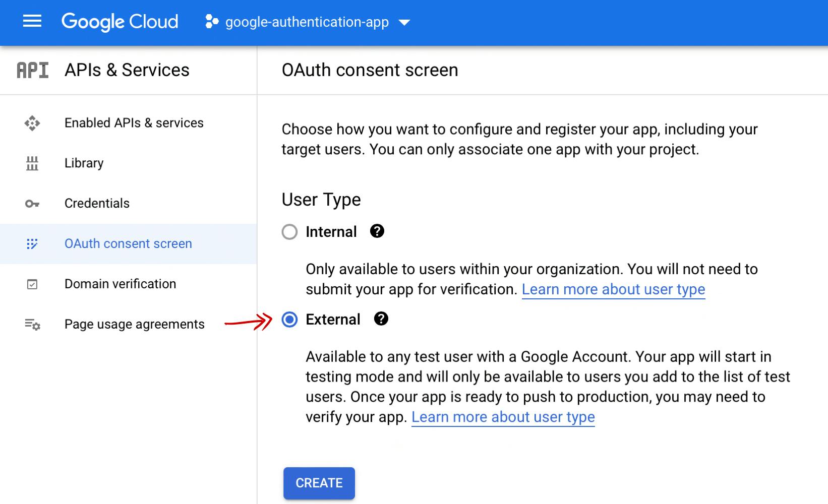This screenshot has width=828, height=504.
Task: Click the project dots icon beside google-authentication-app
Action: (212, 22)
